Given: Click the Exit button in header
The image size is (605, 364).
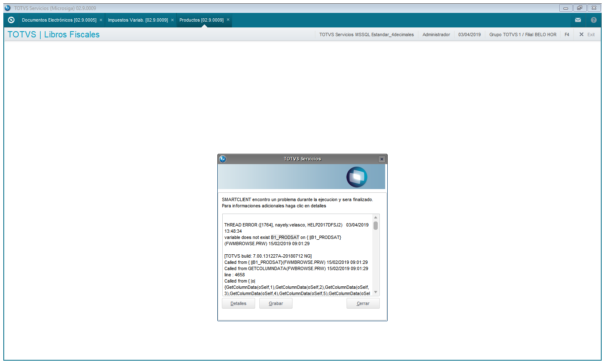Looking at the screenshot, I should tap(587, 34).
